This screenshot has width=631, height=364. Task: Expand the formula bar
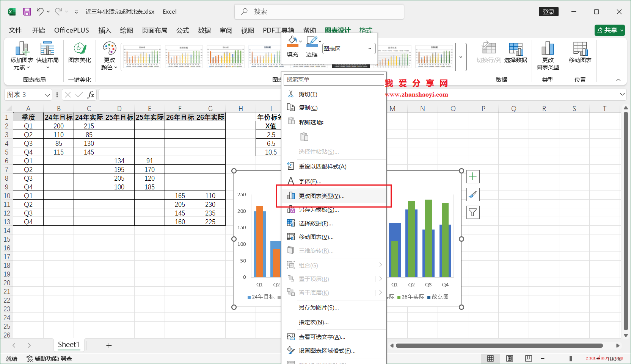pos(622,94)
